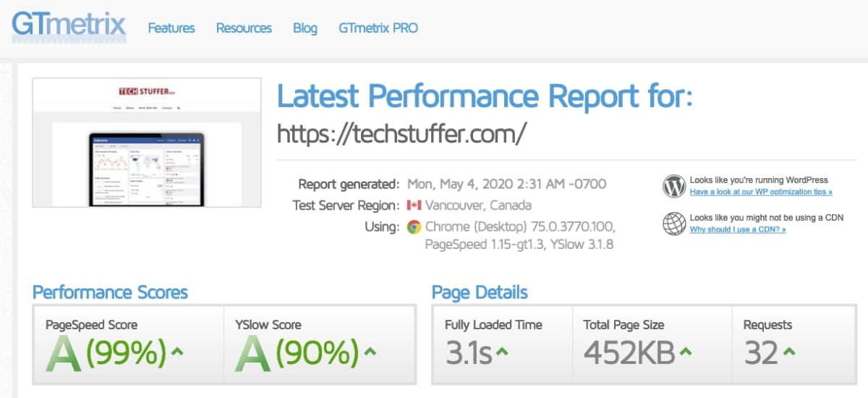This screenshot has width=868, height=398.
Task: Click the CDN globe icon
Action: click(x=673, y=223)
